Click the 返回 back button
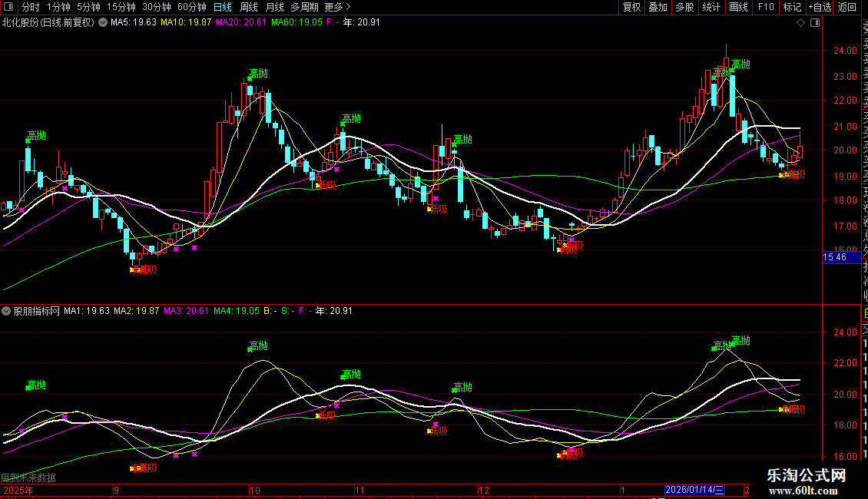 click(x=847, y=7)
